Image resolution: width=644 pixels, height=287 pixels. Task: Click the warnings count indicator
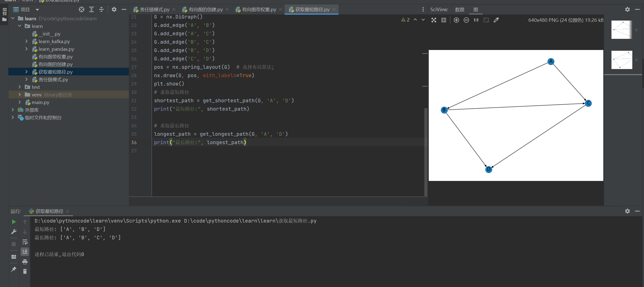tap(405, 20)
